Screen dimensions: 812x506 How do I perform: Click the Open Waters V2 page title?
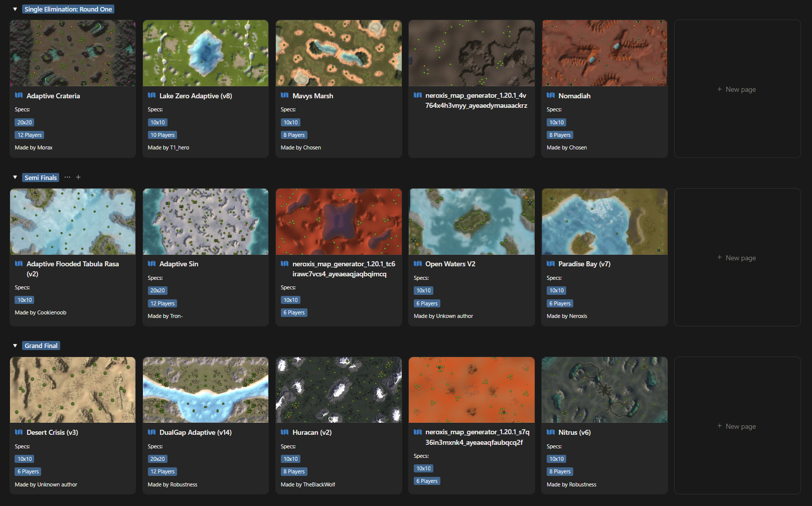450,264
